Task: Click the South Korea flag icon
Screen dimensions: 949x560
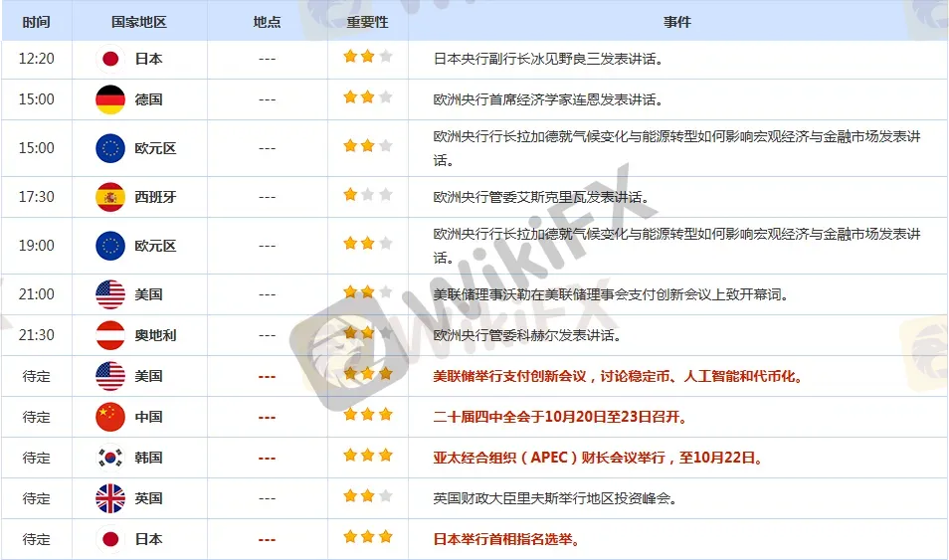Action: (x=110, y=458)
